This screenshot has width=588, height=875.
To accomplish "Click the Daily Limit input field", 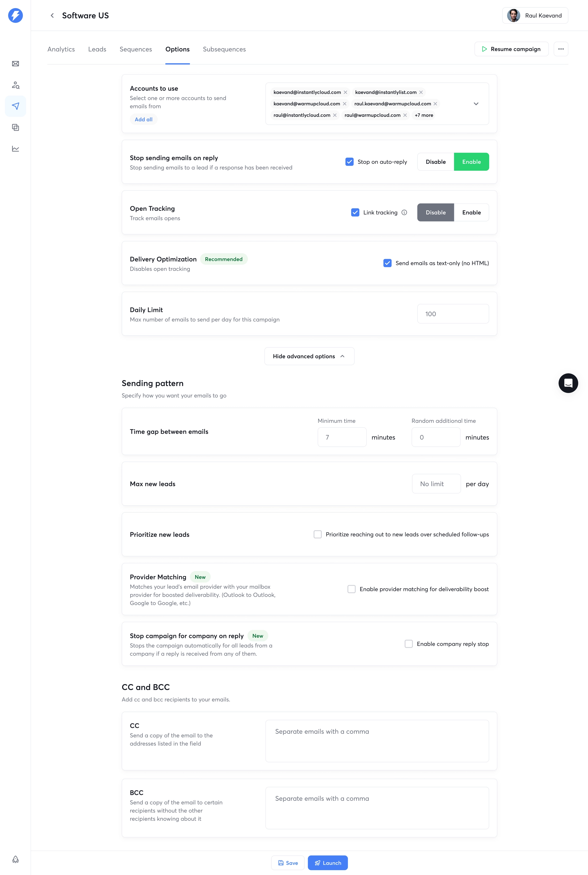I will 453,314.
